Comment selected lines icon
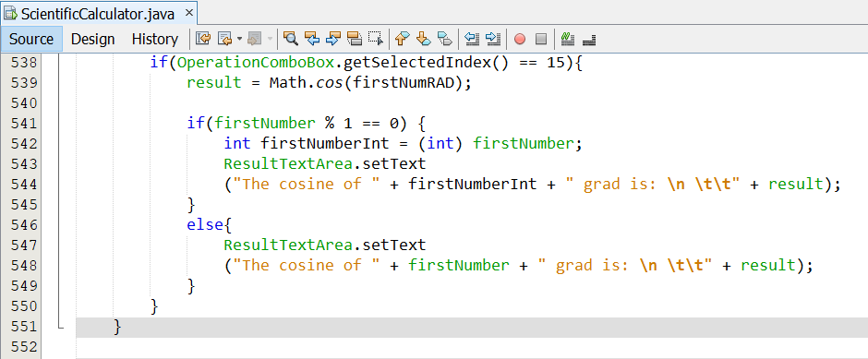 point(567,39)
